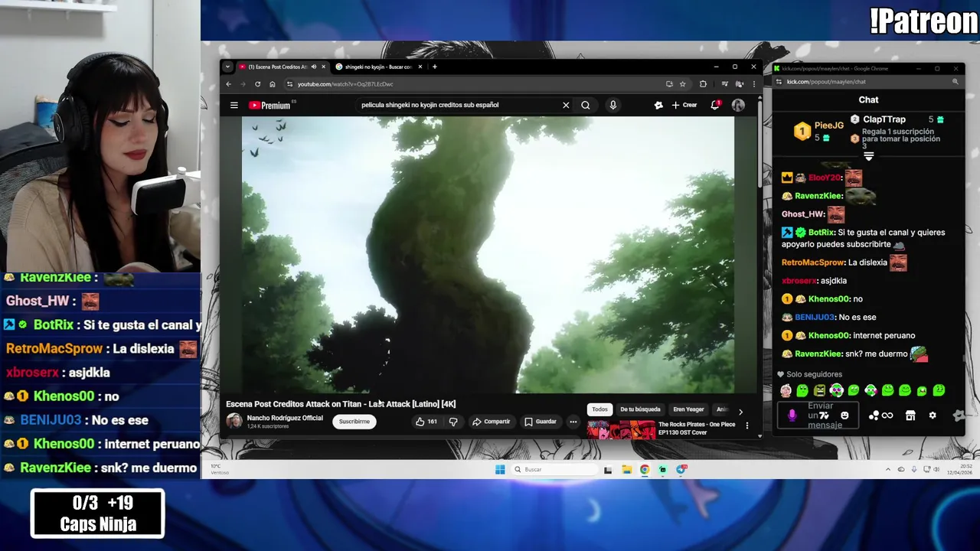
Task: Subscribe with the Suscribirme button
Action: (354, 422)
